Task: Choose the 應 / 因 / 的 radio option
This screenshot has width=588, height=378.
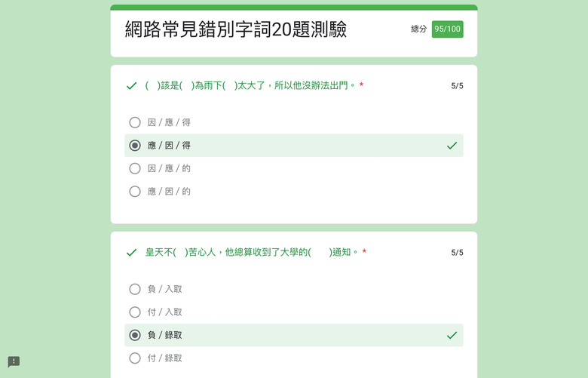Action: [135, 192]
